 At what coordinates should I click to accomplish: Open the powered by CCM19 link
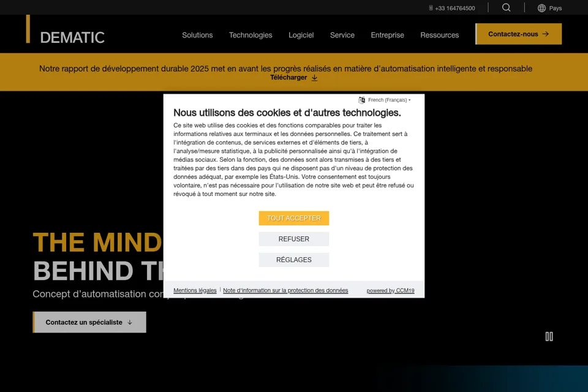[x=390, y=290]
